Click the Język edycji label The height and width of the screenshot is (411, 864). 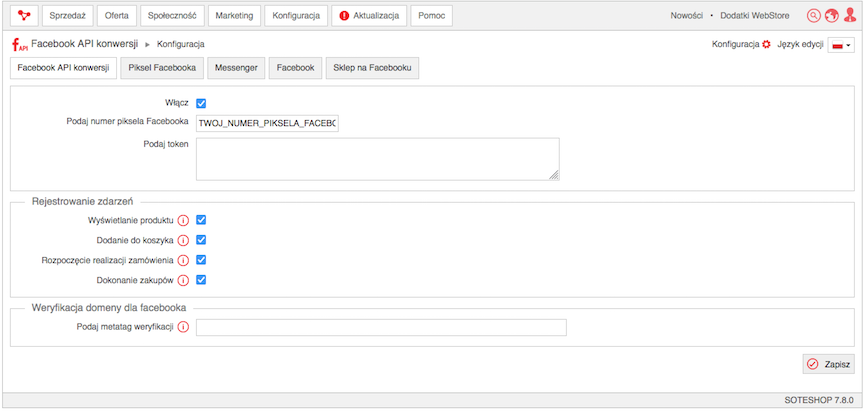pos(800,45)
